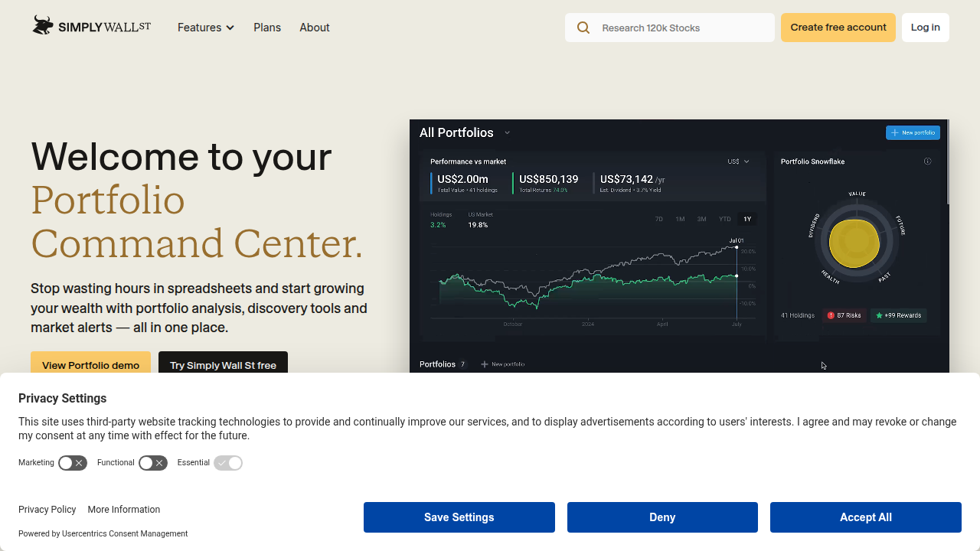Expand the Features menu
The height and width of the screenshot is (551, 980).
pyautogui.click(x=206, y=28)
